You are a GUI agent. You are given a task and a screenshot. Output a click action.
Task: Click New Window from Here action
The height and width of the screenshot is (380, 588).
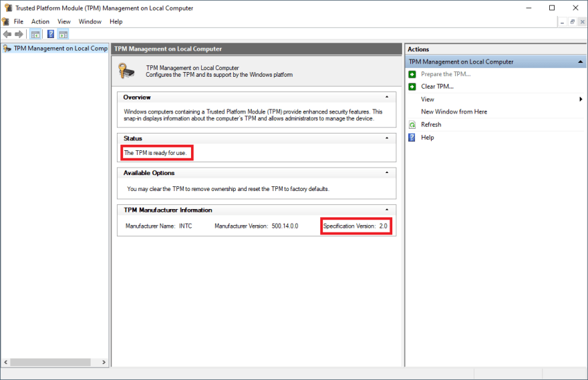pos(454,112)
